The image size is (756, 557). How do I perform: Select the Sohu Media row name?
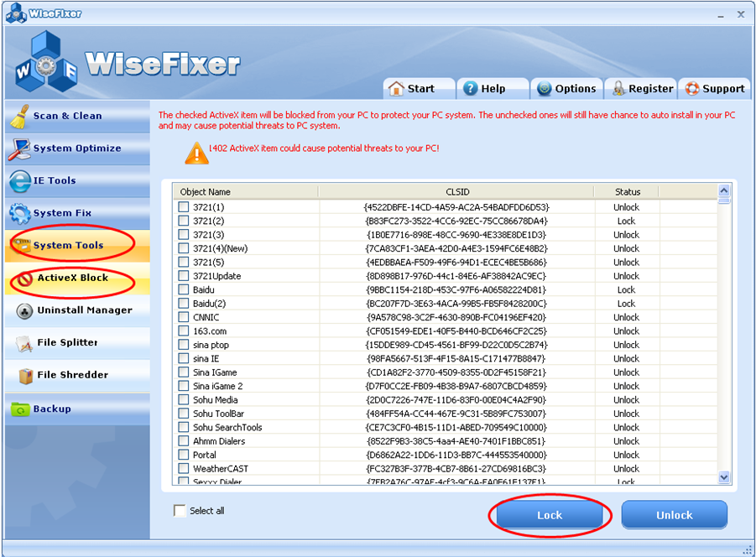point(215,400)
